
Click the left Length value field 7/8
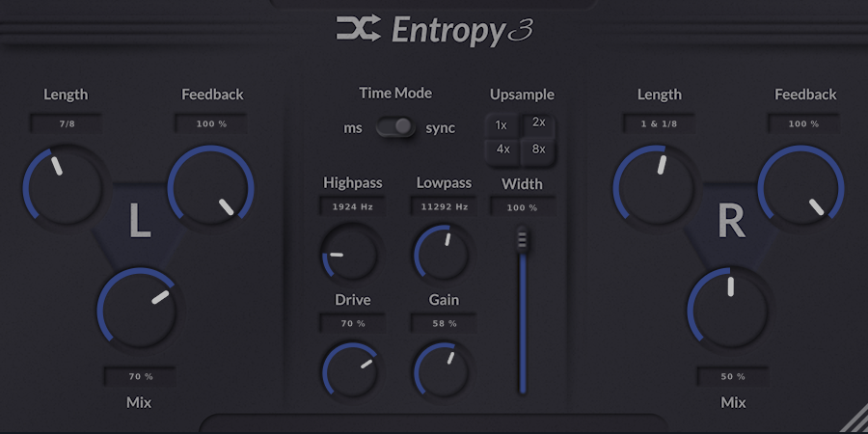(x=67, y=124)
